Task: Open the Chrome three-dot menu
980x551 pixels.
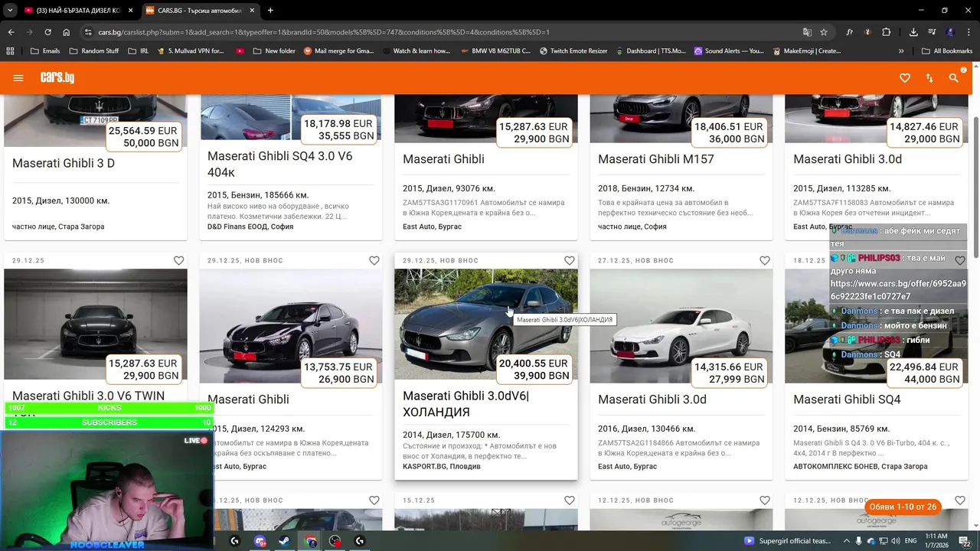Action: point(969,32)
